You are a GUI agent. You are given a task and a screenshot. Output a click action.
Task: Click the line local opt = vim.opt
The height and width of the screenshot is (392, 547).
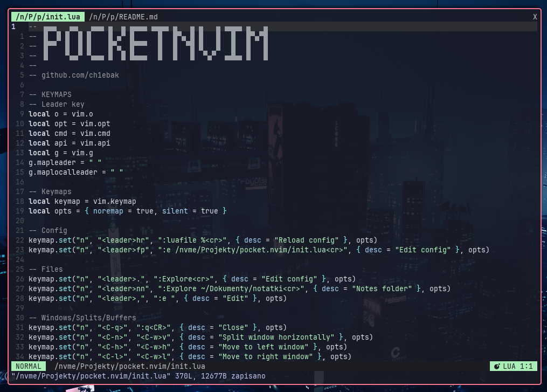click(x=70, y=124)
